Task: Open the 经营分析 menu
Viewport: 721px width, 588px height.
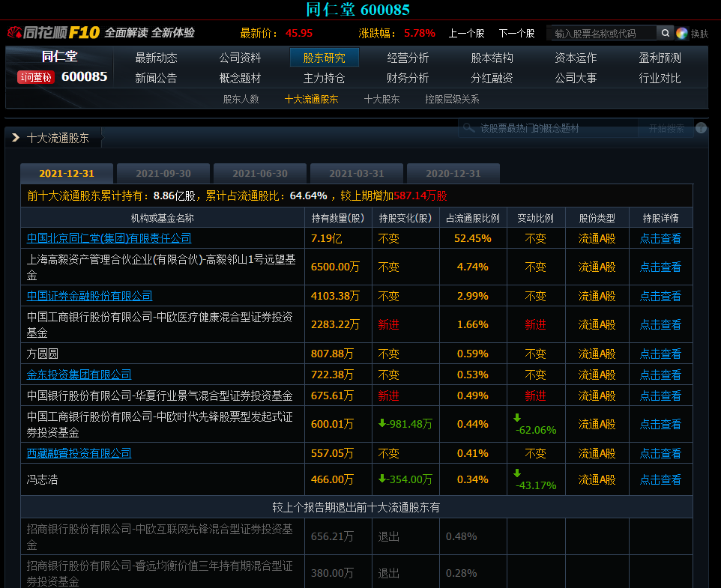Action: click(x=408, y=58)
